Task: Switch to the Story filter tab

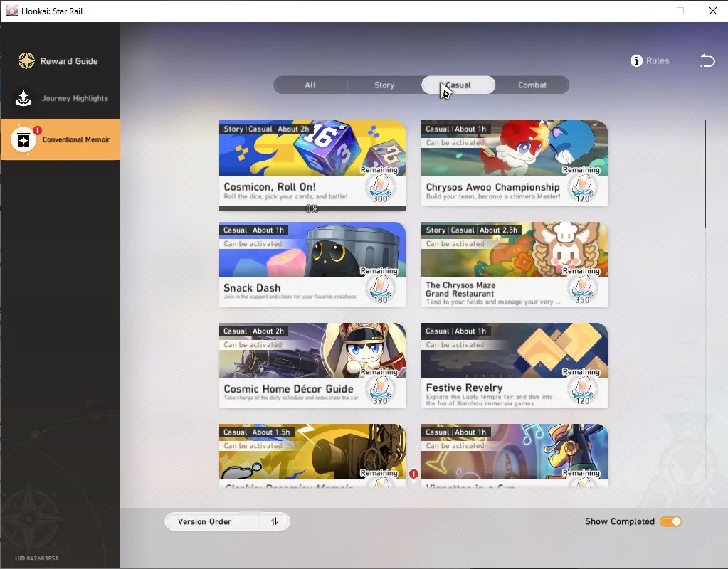Action: pos(384,85)
